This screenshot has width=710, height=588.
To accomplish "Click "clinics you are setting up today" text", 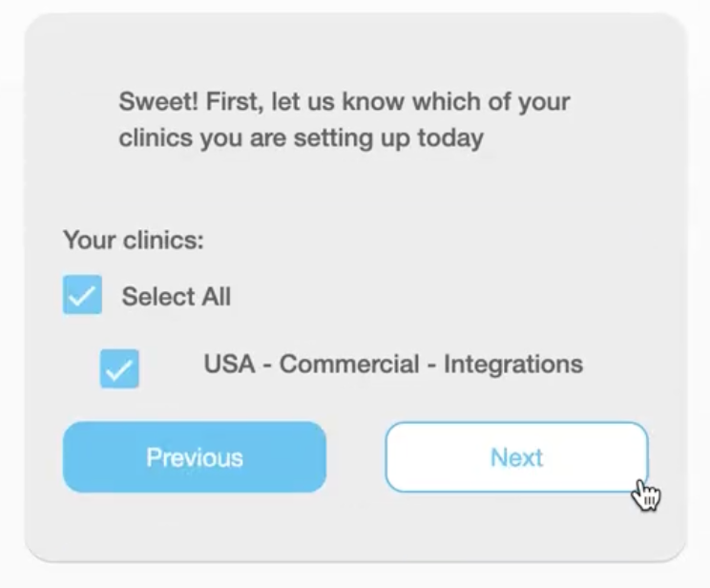I will click(302, 138).
